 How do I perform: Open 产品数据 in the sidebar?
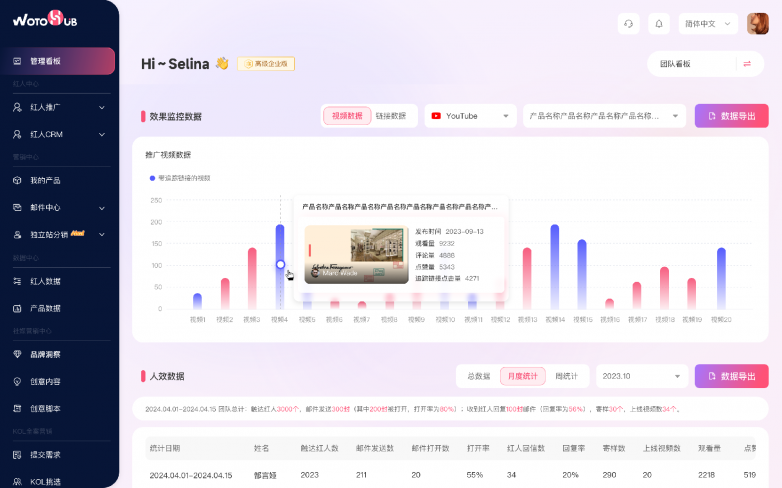click(x=45, y=308)
